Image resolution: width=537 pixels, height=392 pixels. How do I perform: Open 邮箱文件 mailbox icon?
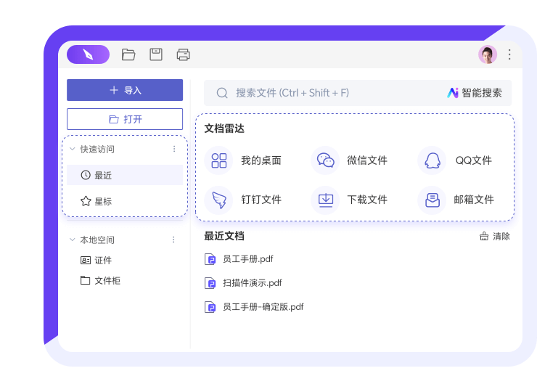432,200
